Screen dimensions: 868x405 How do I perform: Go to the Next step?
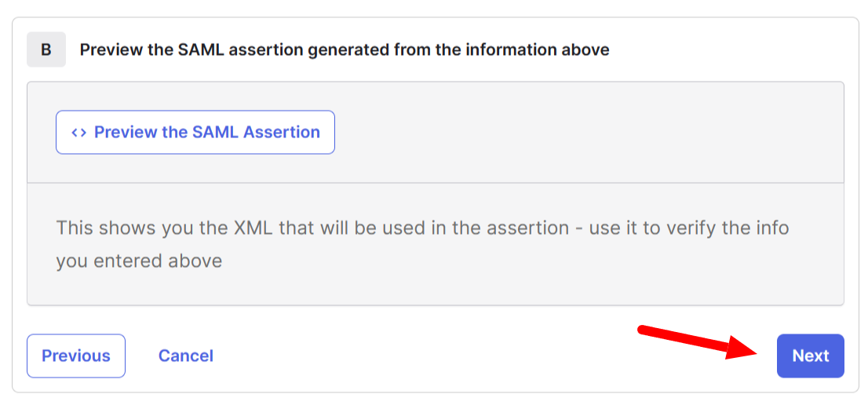810,356
